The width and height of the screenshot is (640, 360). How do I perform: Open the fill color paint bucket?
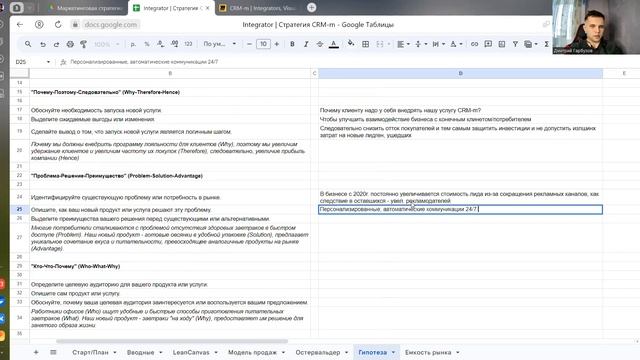(351, 44)
